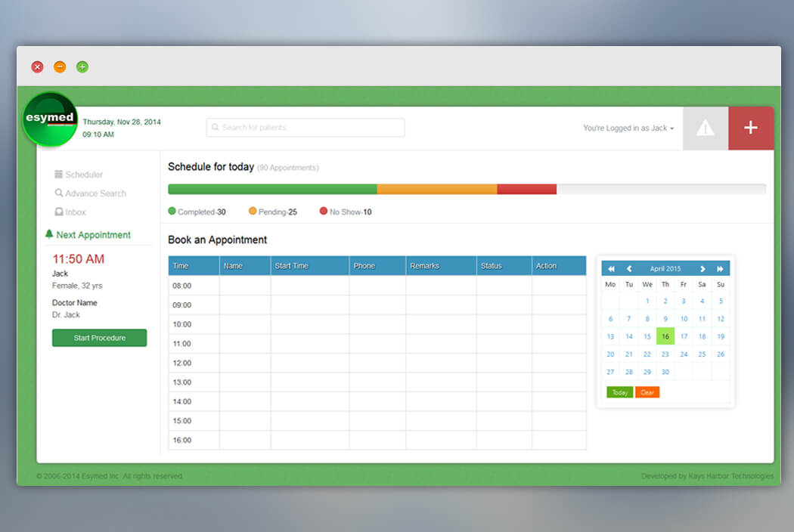Go to previous month in calendar
The height and width of the screenshot is (532, 794).
tap(629, 269)
